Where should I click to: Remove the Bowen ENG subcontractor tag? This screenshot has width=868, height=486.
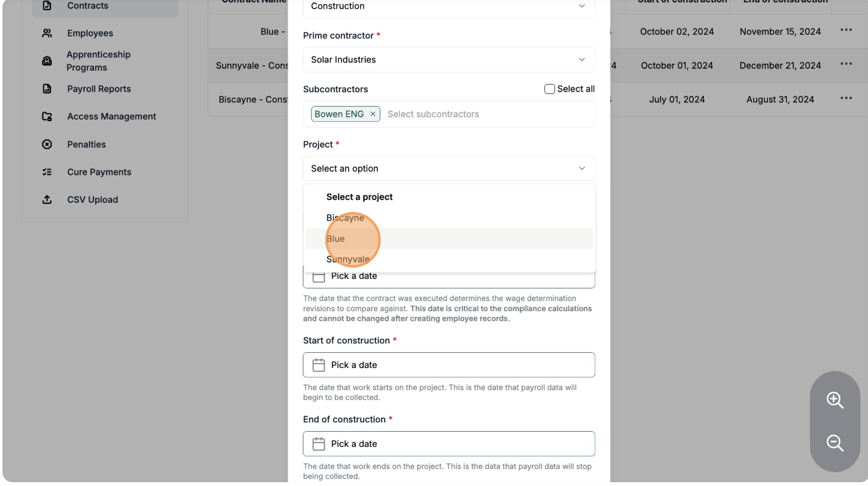click(x=373, y=114)
